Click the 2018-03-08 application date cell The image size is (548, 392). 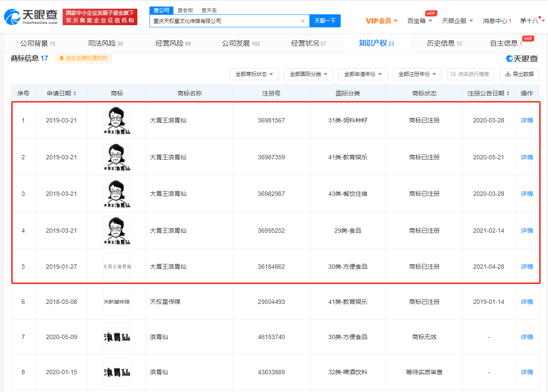(61, 302)
